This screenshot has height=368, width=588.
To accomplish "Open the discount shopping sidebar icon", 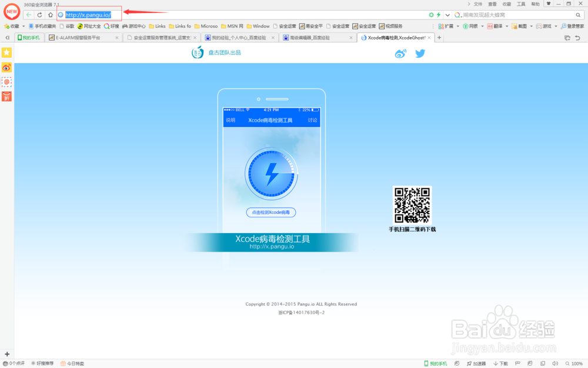I will [6, 97].
